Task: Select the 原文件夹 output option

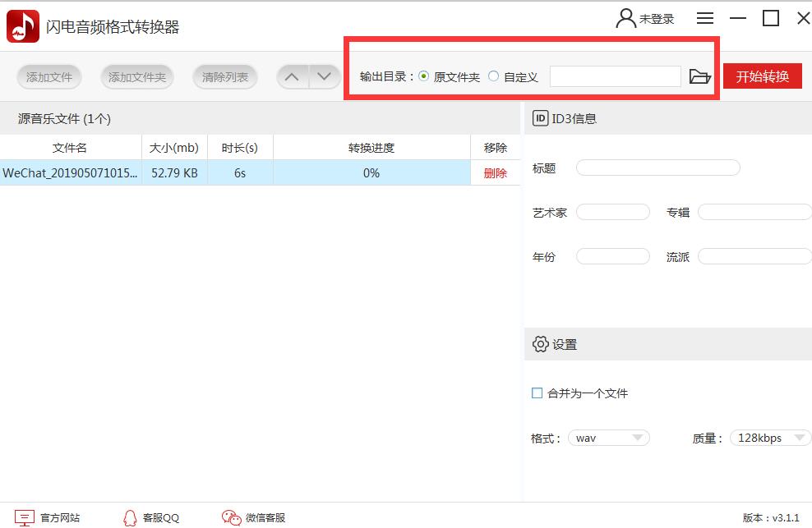Action: click(424, 76)
